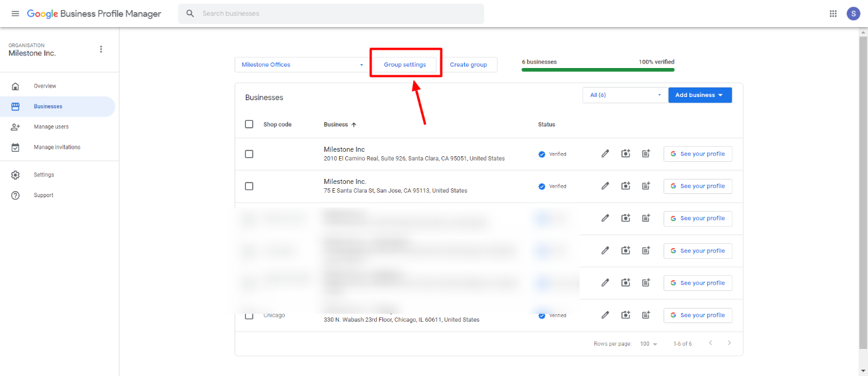
Task: Create post for 2010 El Camino Real business
Action: [646, 154]
